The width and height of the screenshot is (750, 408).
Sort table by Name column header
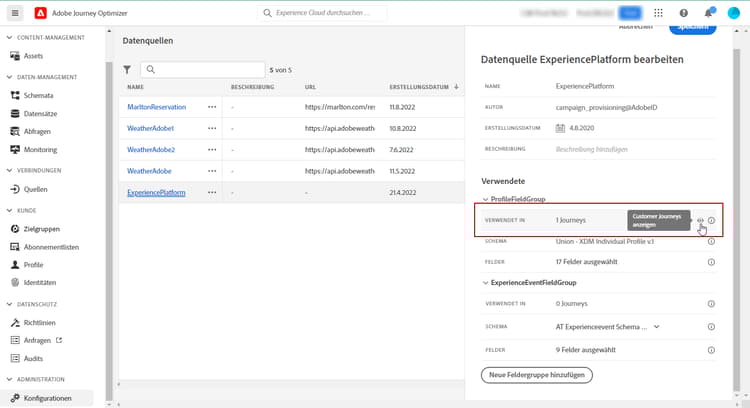(x=135, y=87)
